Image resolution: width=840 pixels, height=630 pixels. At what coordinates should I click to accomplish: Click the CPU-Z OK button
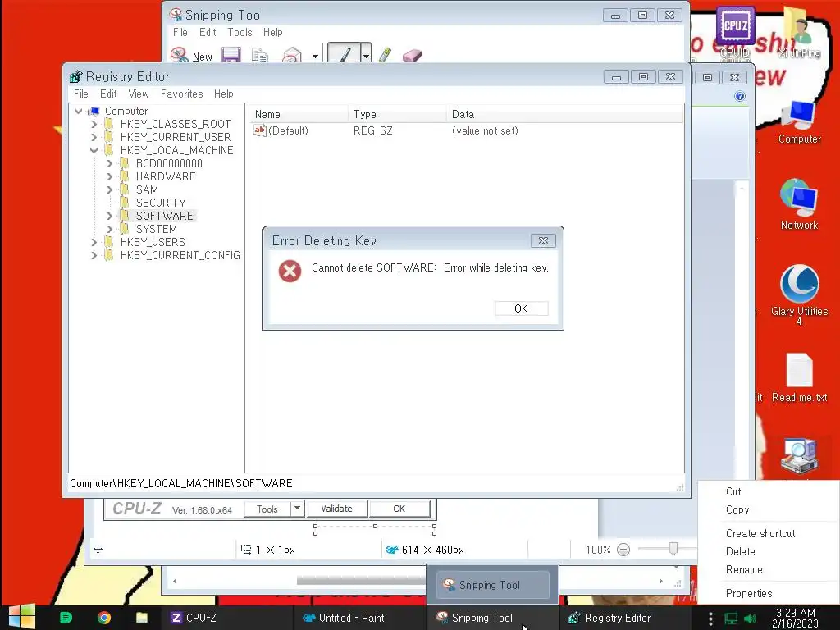click(x=399, y=509)
